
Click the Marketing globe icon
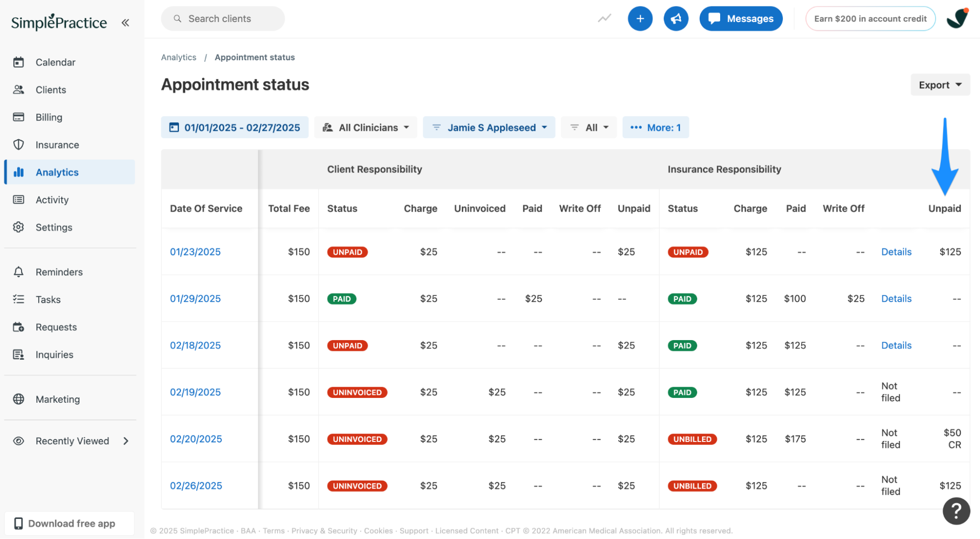(19, 399)
